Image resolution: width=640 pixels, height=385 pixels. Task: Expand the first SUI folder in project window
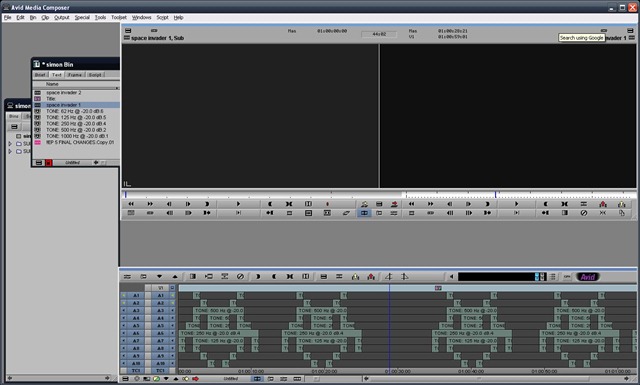click(x=10, y=144)
